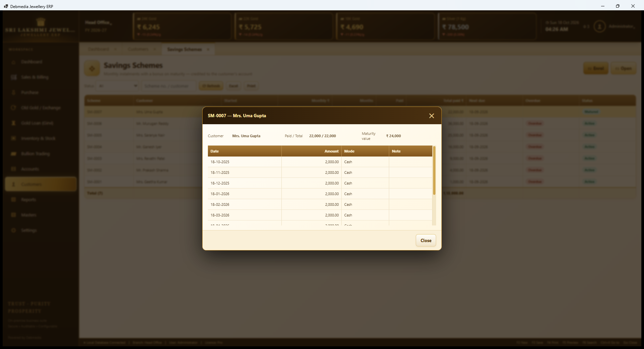This screenshot has height=349, width=644.
Task: Click the 2,000.00 amount in the 18-10-2025 row
Action: click(332, 162)
